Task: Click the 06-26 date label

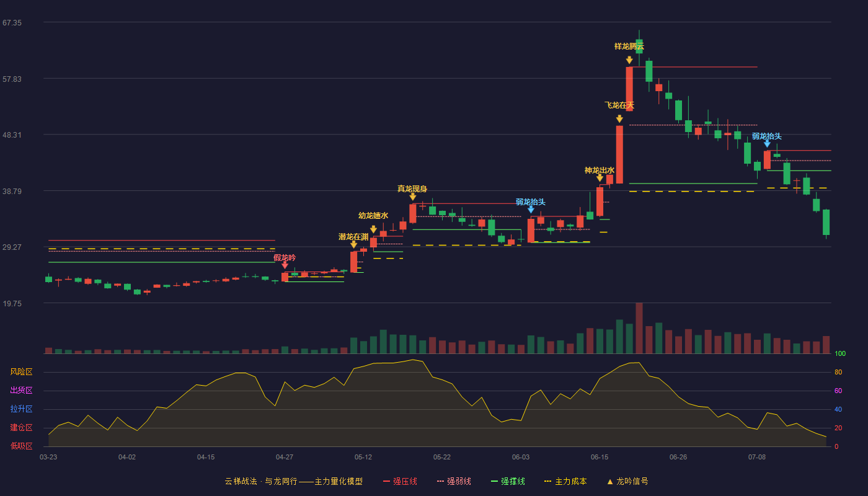Action: (678, 457)
